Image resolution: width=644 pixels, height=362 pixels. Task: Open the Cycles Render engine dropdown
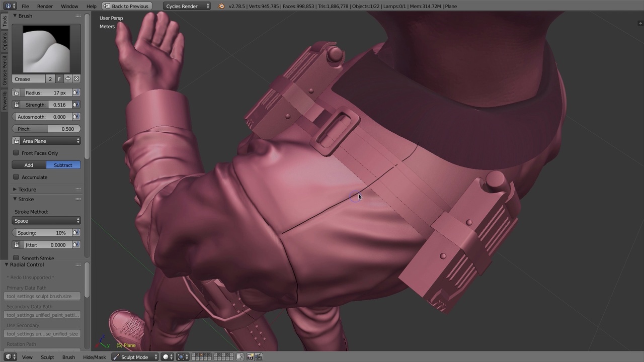pos(187,6)
